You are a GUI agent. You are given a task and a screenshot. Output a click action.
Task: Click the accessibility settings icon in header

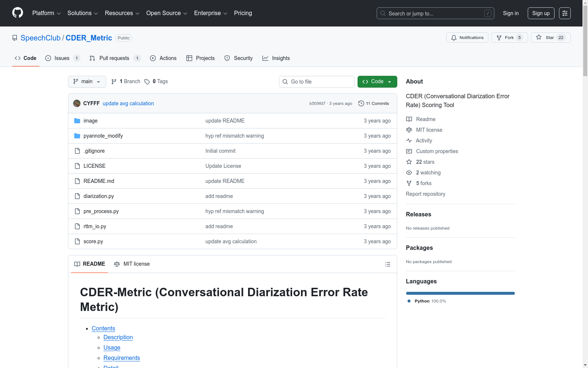(564, 13)
